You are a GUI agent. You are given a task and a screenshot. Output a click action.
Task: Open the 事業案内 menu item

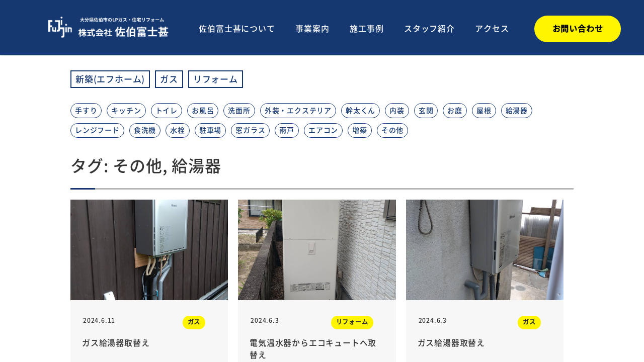(x=312, y=29)
